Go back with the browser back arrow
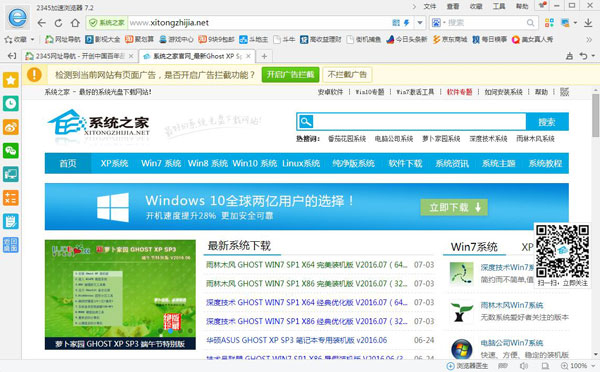Viewport: 600px width, 372px height. 42,23
